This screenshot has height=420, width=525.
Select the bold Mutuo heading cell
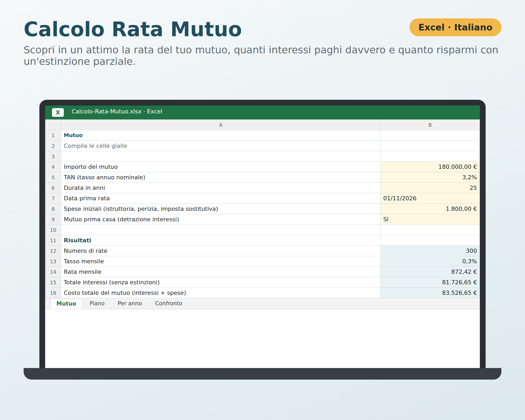[221, 135]
